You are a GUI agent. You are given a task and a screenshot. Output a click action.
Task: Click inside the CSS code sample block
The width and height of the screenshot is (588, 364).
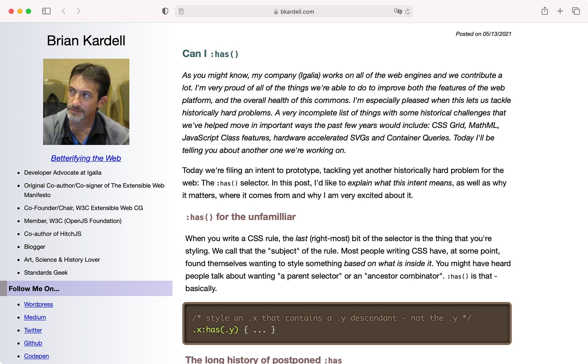(347, 323)
